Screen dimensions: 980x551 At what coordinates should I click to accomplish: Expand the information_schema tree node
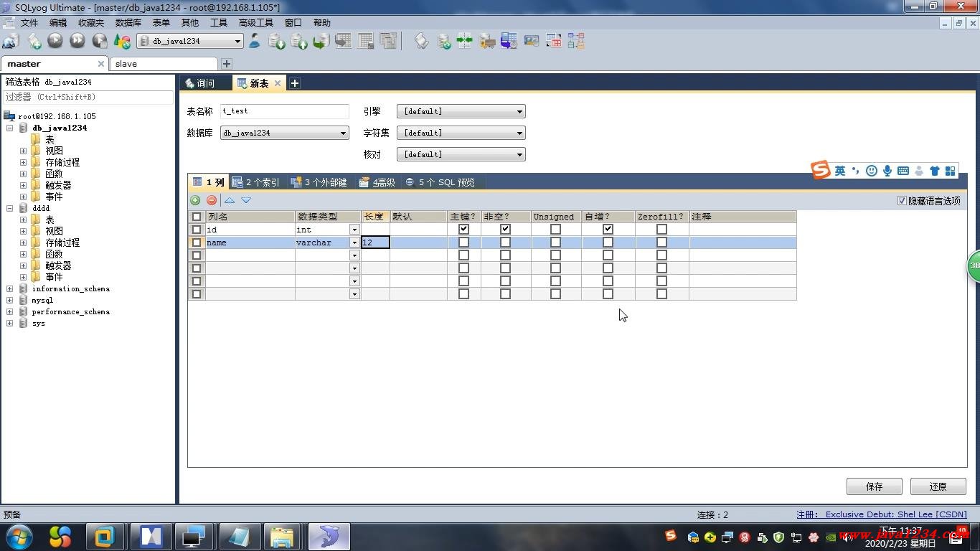10,288
